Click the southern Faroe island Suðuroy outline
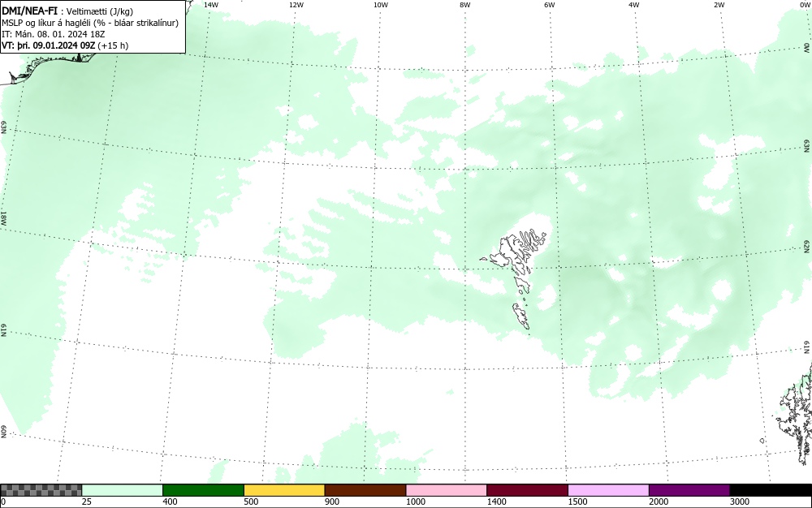 click(521, 316)
